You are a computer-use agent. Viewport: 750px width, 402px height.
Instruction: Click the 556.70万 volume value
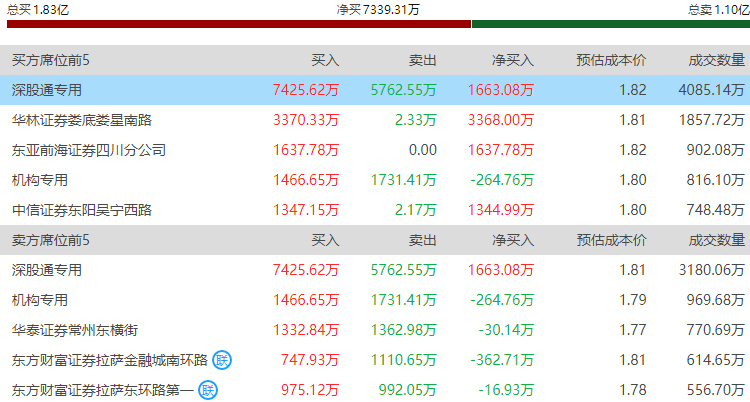[x=716, y=390]
